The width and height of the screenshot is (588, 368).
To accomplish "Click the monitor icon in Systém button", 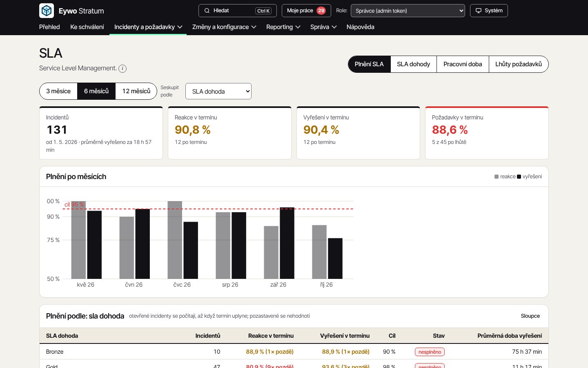I will (x=479, y=11).
